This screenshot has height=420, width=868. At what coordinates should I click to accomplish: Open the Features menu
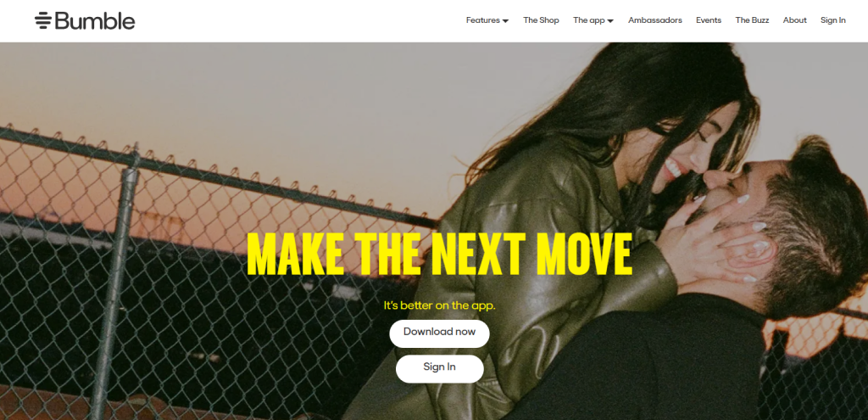pyautogui.click(x=487, y=20)
